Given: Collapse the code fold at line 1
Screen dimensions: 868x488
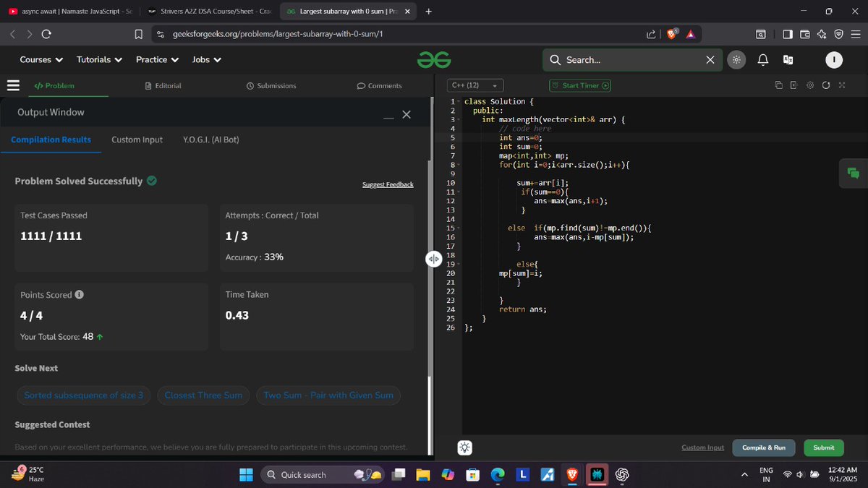Looking at the screenshot, I should point(459,102).
